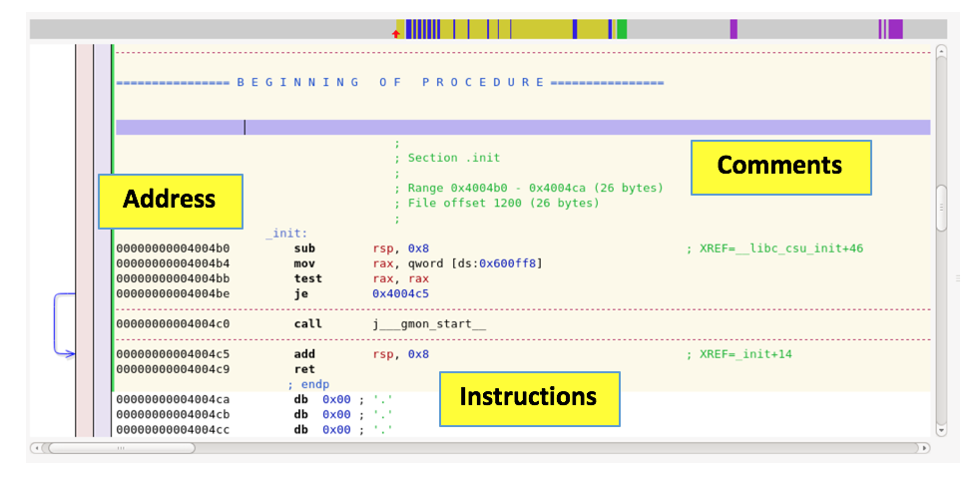Select address 00000000004004bb
This screenshot has height=483, width=980.
(x=173, y=278)
